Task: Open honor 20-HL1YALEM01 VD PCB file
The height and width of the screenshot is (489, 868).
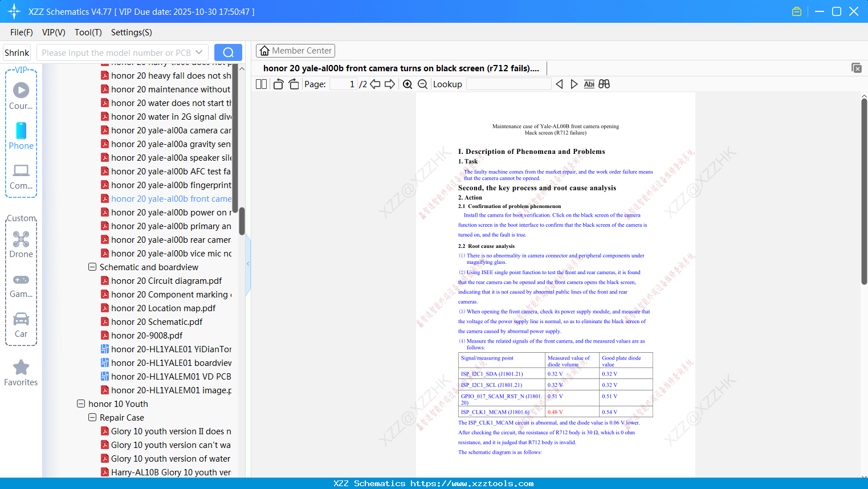Action: (x=171, y=377)
